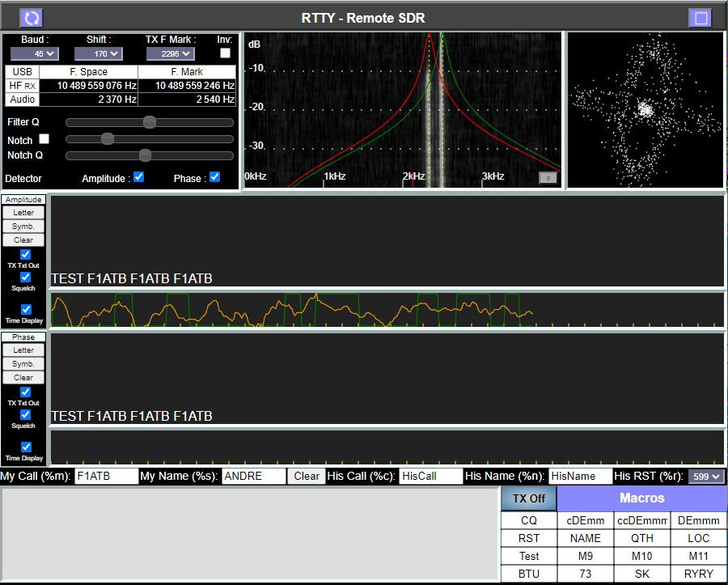Open the TX F Mark dropdown showing 2295

[171, 54]
